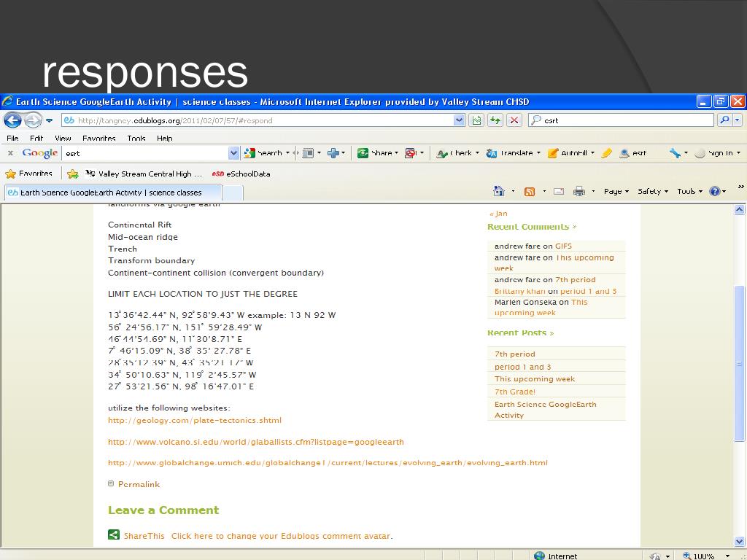
Task: Open the 7th Grade! recent post
Action: click(x=514, y=392)
